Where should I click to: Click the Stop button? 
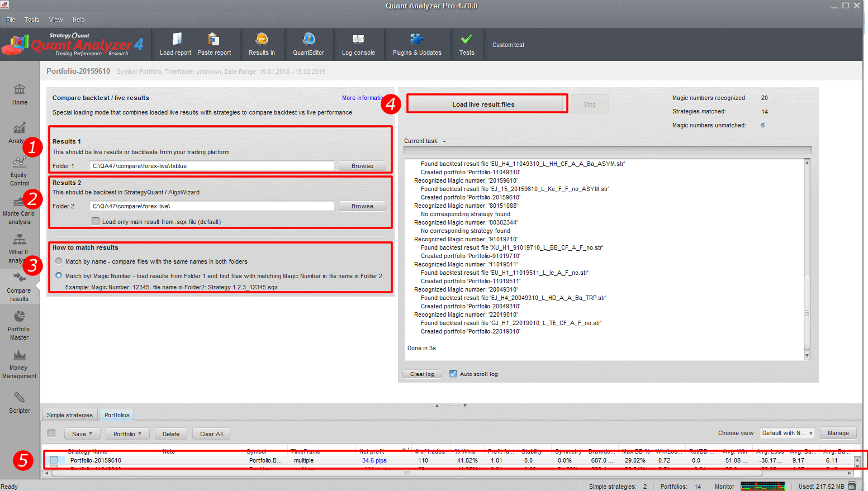pos(590,104)
